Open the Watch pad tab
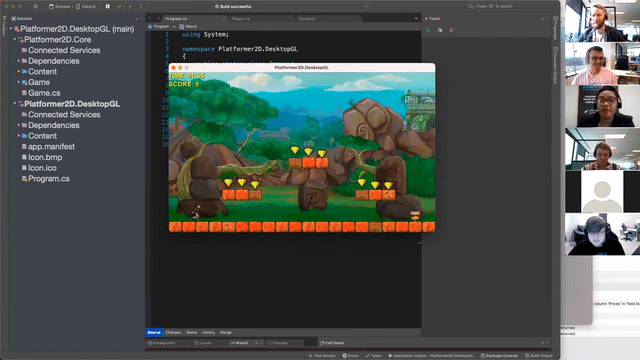The image size is (640, 360). click(x=240, y=343)
